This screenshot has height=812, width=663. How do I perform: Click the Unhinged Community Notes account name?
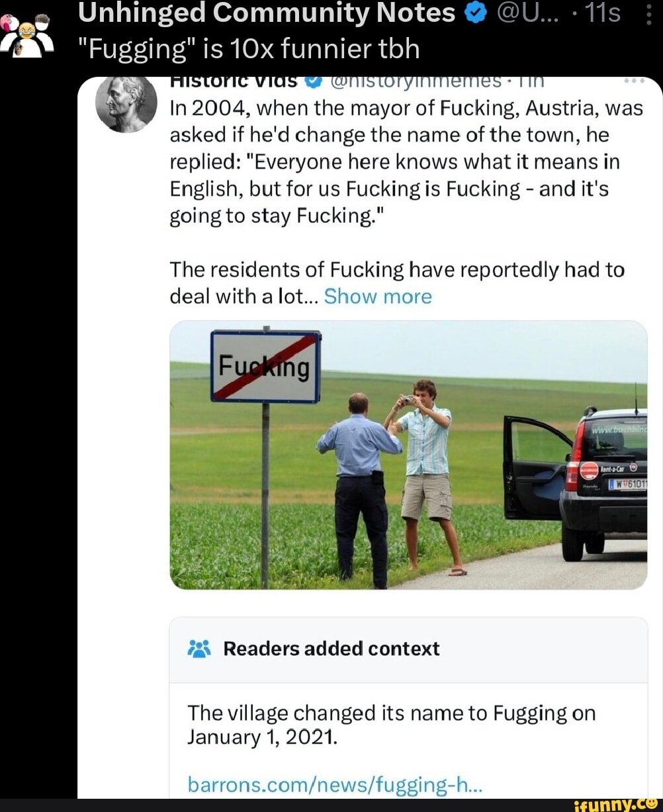point(267,13)
